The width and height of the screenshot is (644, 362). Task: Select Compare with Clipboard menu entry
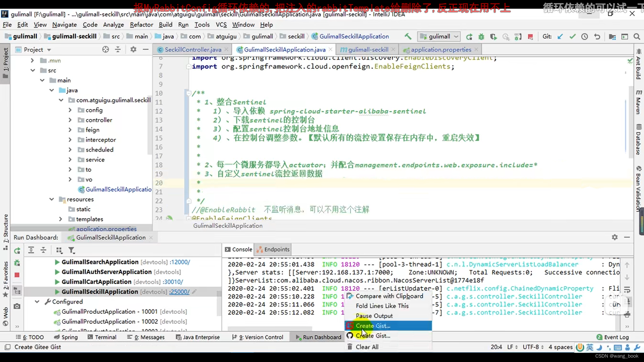coord(388,296)
